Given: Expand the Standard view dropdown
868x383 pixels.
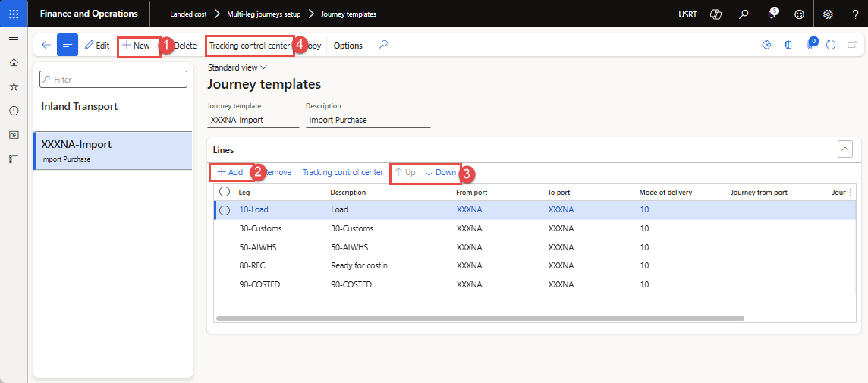Looking at the screenshot, I should click(237, 67).
